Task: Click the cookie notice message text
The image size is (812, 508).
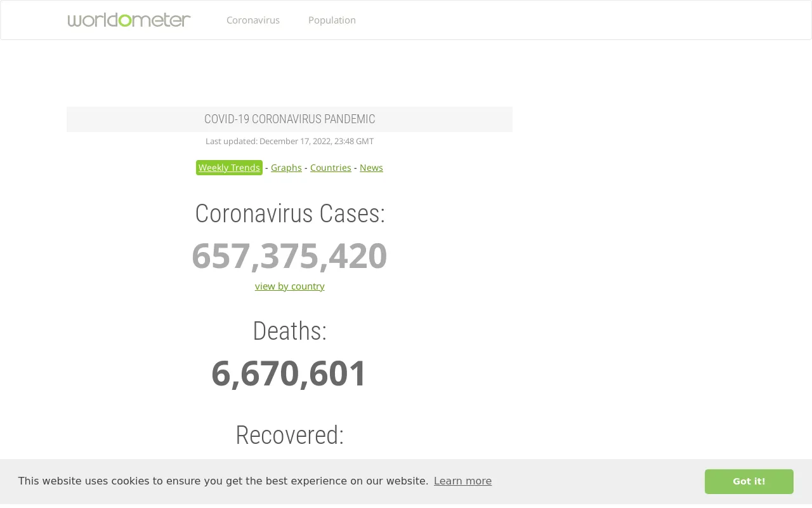Action: tap(223, 481)
